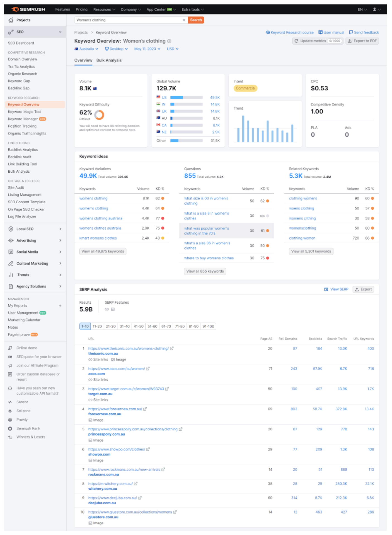This screenshot has width=392, height=535.
Task: Click the .Trends bar chart icon
Action: point(11,275)
